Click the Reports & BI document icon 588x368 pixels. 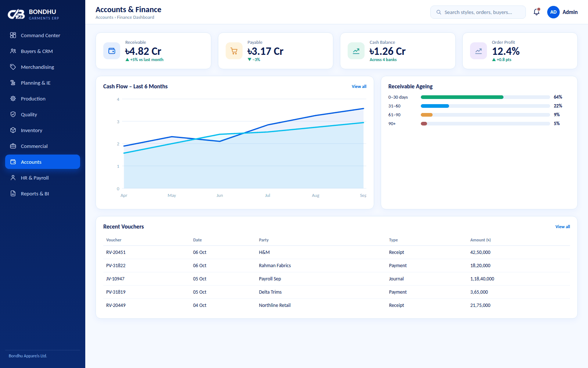[x=13, y=194]
